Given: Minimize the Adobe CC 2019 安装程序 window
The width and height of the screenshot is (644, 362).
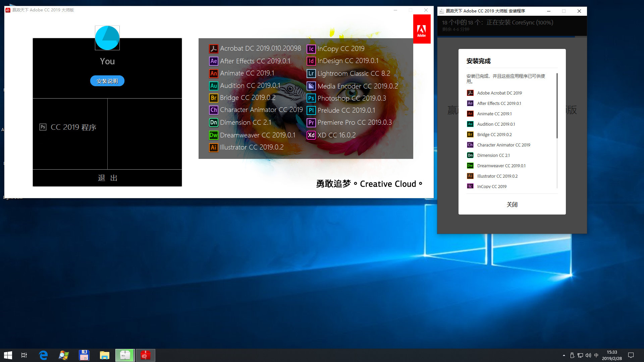Looking at the screenshot, I should click(549, 11).
